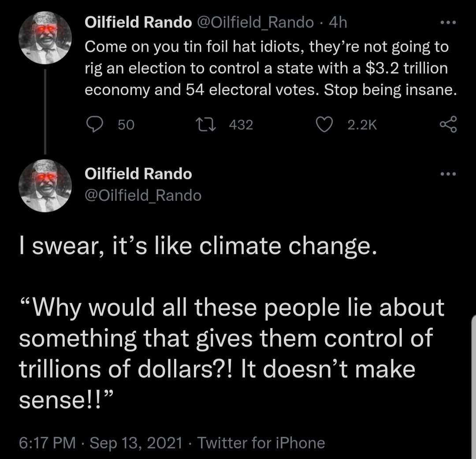Screen dimensions: 476x459
Task: Click @Oilfield_Rando handle under the lower name
Action: pos(143,195)
